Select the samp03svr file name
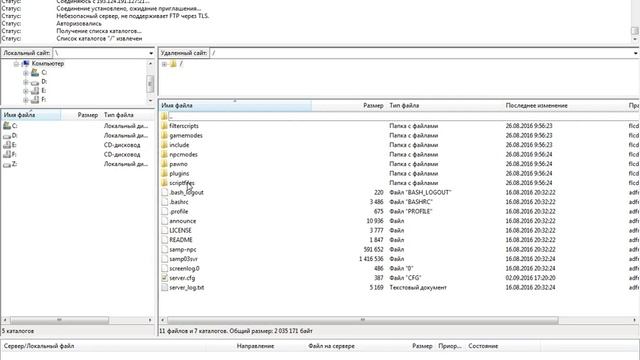640x360 pixels. (x=183, y=259)
